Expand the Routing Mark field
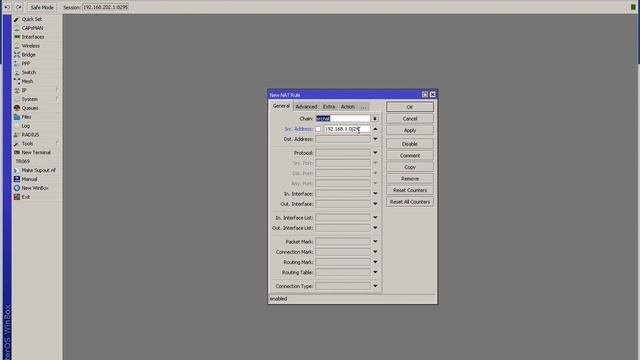 point(375,262)
